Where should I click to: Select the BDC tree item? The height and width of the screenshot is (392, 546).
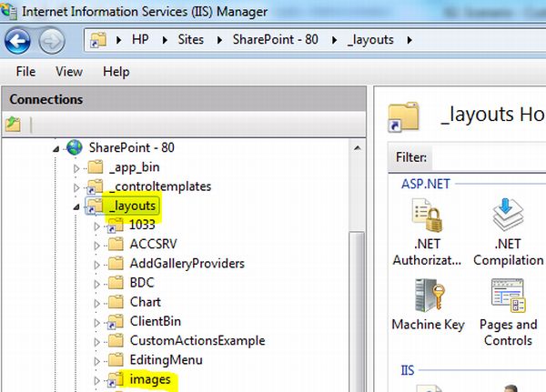coord(142,283)
